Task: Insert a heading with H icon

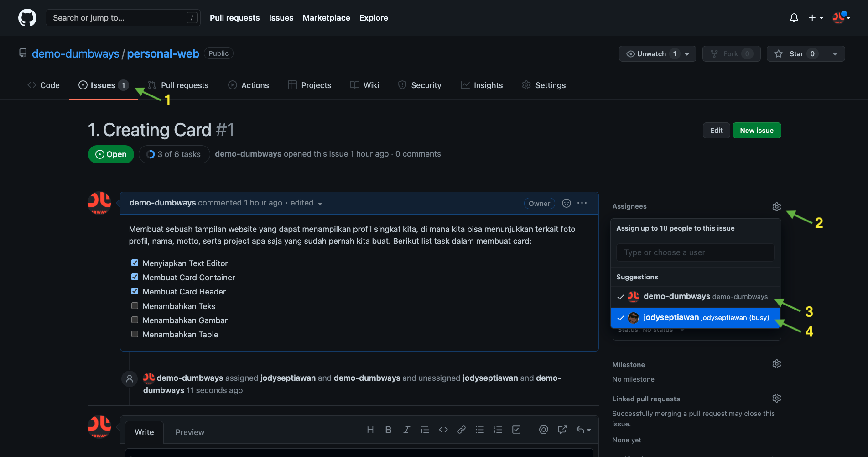Action: (x=370, y=430)
